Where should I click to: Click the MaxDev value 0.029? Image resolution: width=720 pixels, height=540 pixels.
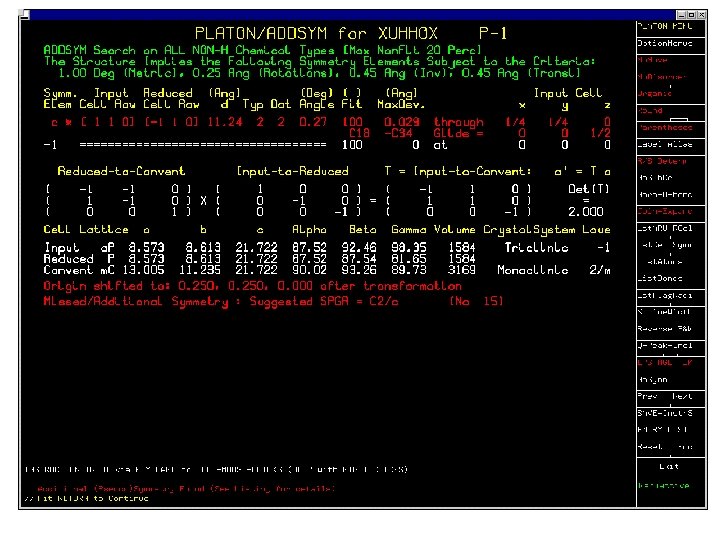[402, 122]
